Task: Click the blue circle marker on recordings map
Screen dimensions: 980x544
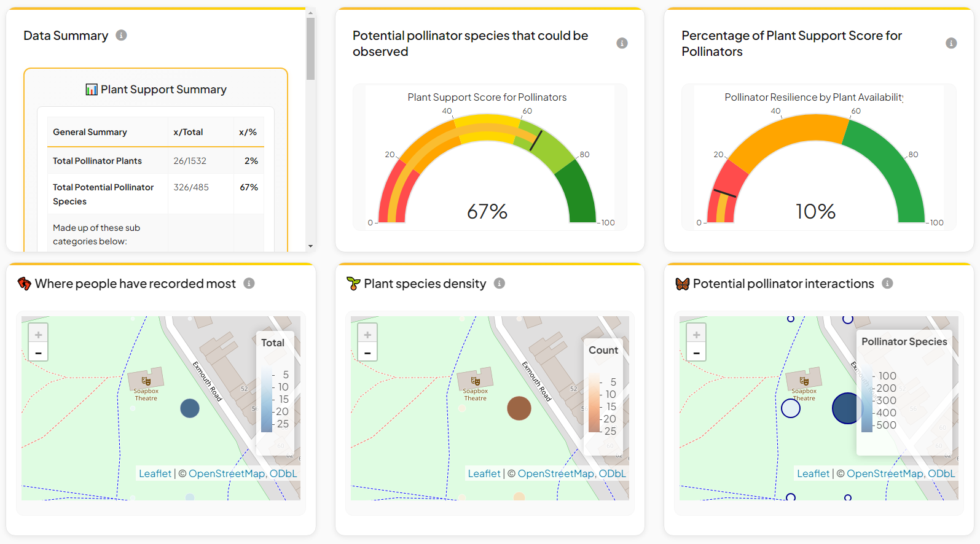Action: [190, 408]
